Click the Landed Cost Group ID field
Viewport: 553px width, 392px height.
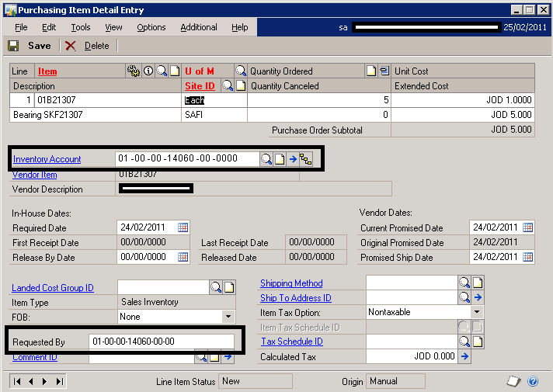[x=163, y=287]
